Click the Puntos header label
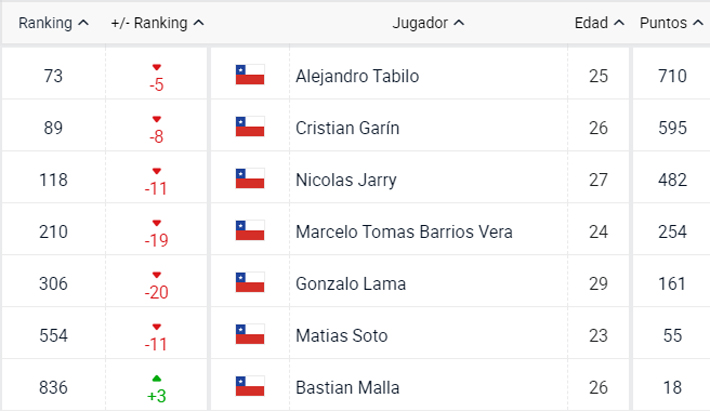 663,23
